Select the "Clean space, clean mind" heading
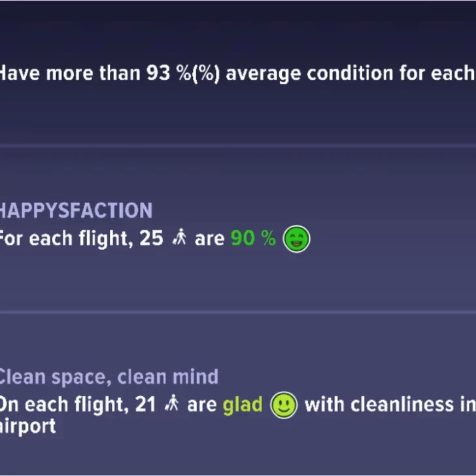The height and width of the screenshot is (476, 476). pyautogui.click(x=109, y=377)
